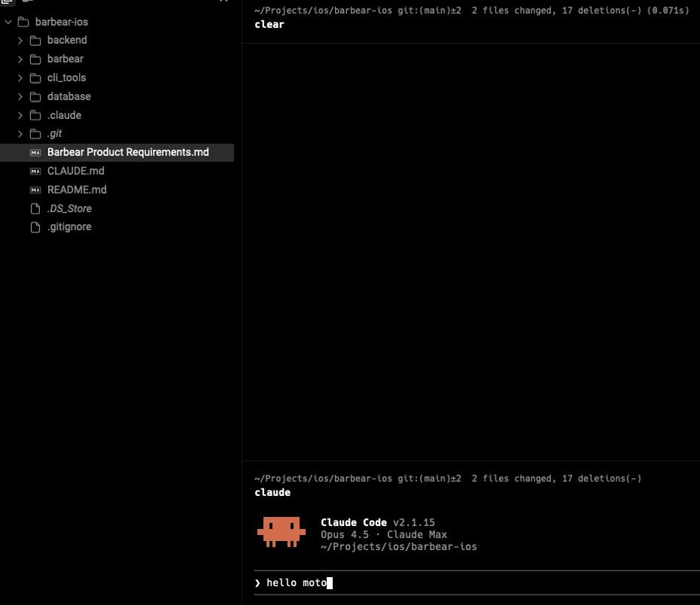Image resolution: width=700 pixels, height=605 pixels.
Task: Select the .claude folder name
Action: (64, 115)
